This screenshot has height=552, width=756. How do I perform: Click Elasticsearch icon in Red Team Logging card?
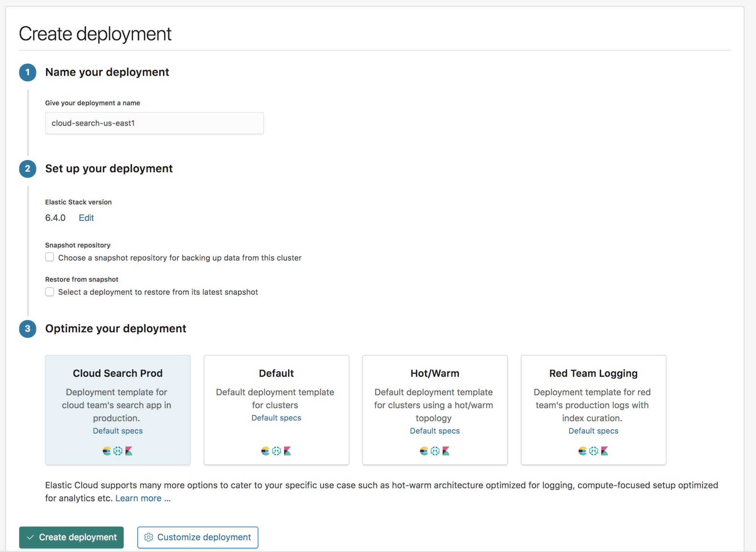[582, 451]
